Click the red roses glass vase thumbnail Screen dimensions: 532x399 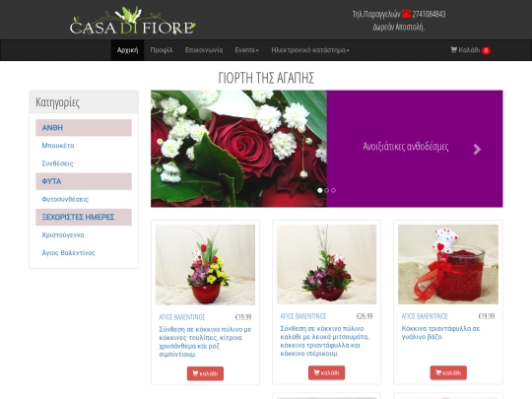click(x=448, y=264)
